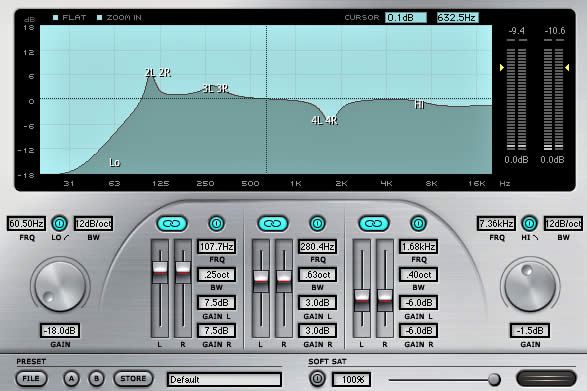The height and width of the screenshot is (391, 587).
Task: Enable the FLAT checkbox
Action: coord(55,18)
